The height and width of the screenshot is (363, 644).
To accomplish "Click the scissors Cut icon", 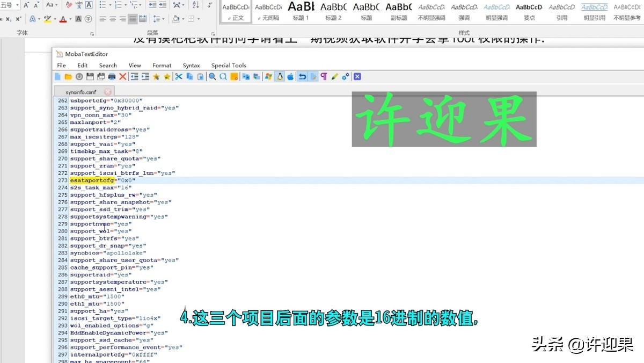I will coord(179,77).
